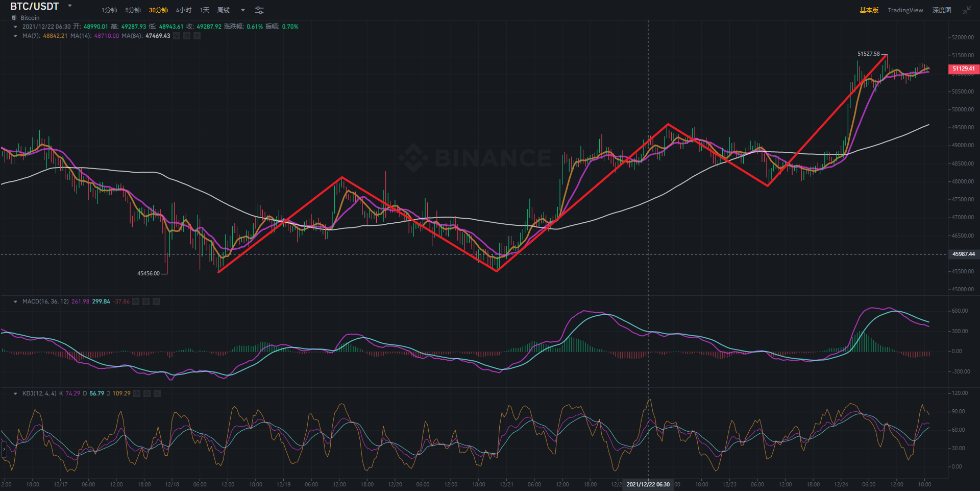This screenshot has height=491, width=980.
Task: Collapse the MACD indicator legend arrow
Action: click(x=15, y=301)
